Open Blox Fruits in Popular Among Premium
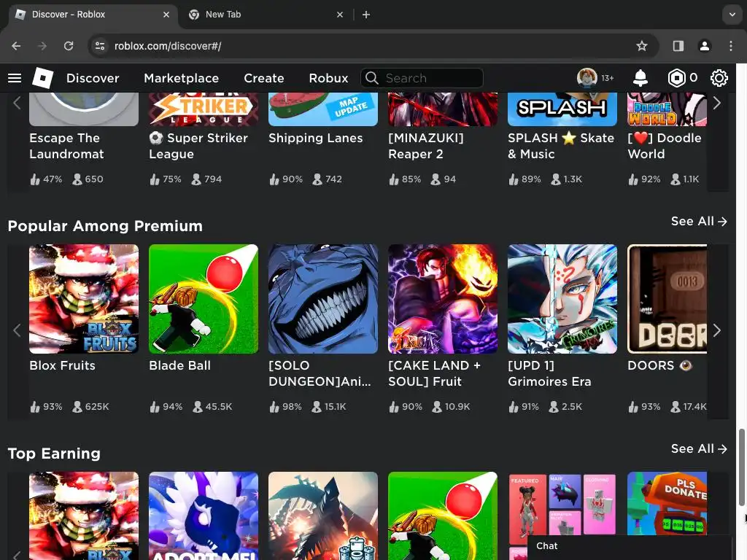 [x=84, y=299]
